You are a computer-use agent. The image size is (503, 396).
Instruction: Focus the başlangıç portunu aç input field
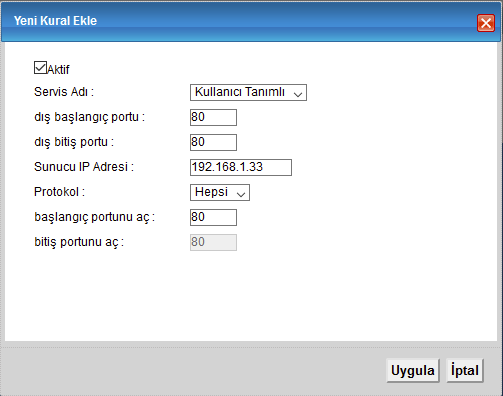click(x=213, y=217)
